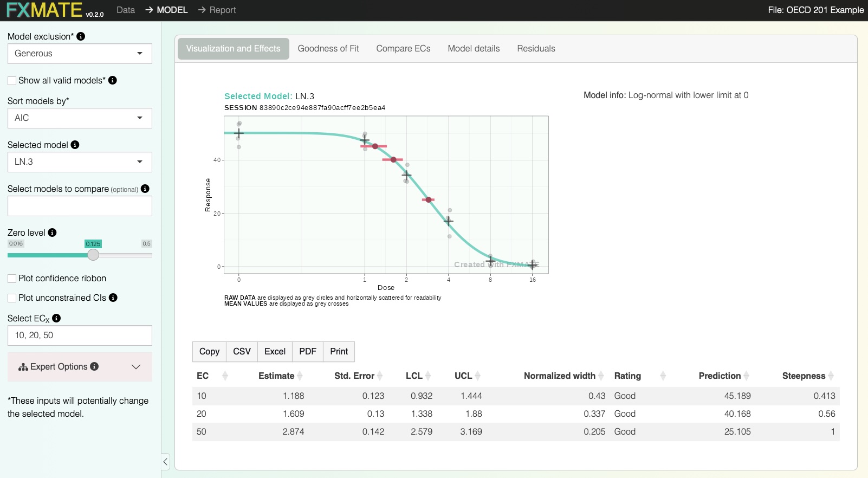Click info icon beside Model exclusion
Viewport: 868px width, 478px height.
point(81,36)
